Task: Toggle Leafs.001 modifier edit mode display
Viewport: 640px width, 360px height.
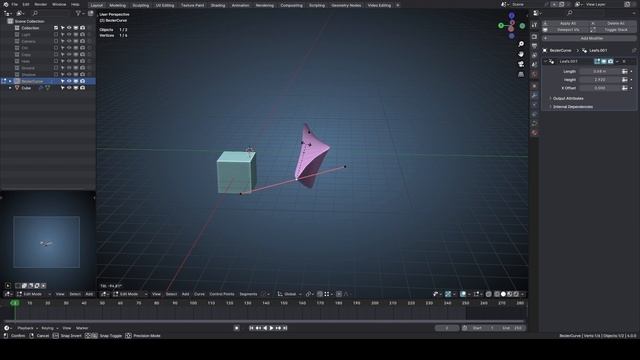Action: coord(597,62)
